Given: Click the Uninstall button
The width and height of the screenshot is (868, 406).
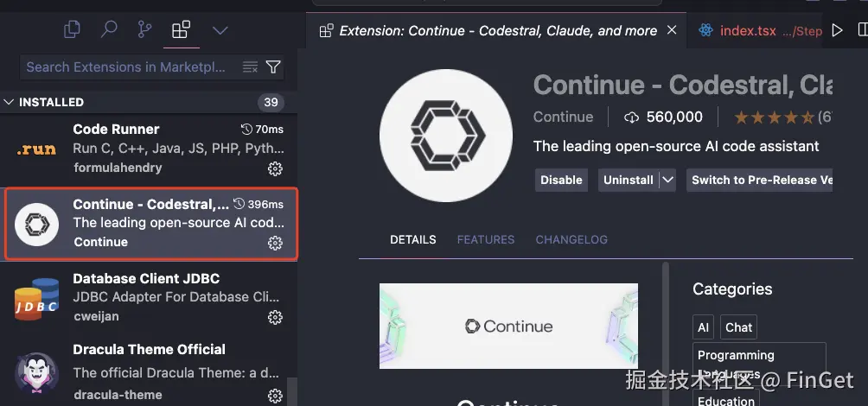Looking at the screenshot, I should point(629,180).
